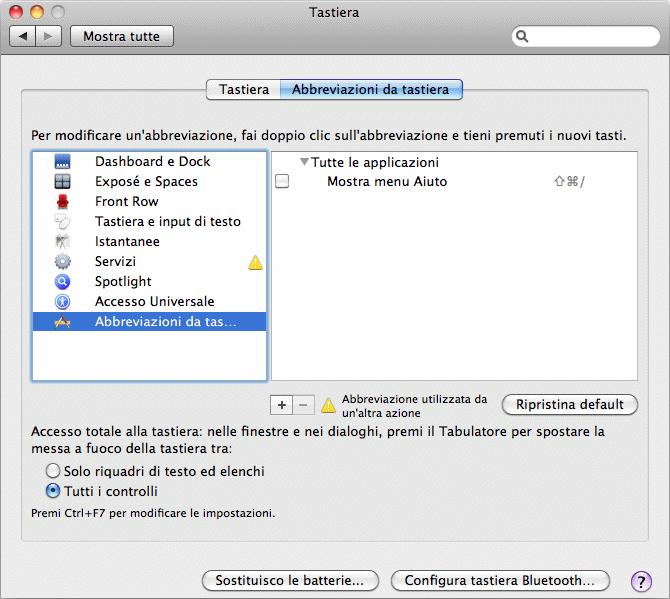Click the Abbreviazioni da tastiera application icon

point(62,322)
